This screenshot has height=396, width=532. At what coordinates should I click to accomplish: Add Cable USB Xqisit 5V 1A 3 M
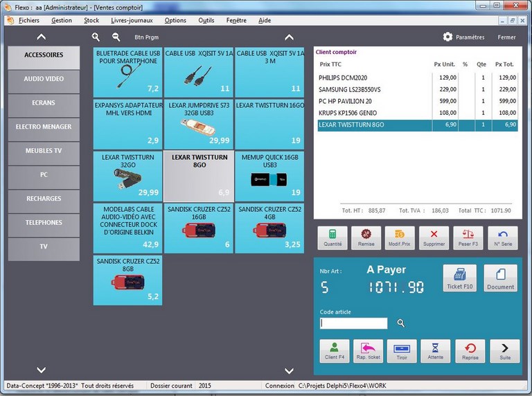pos(269,72)
